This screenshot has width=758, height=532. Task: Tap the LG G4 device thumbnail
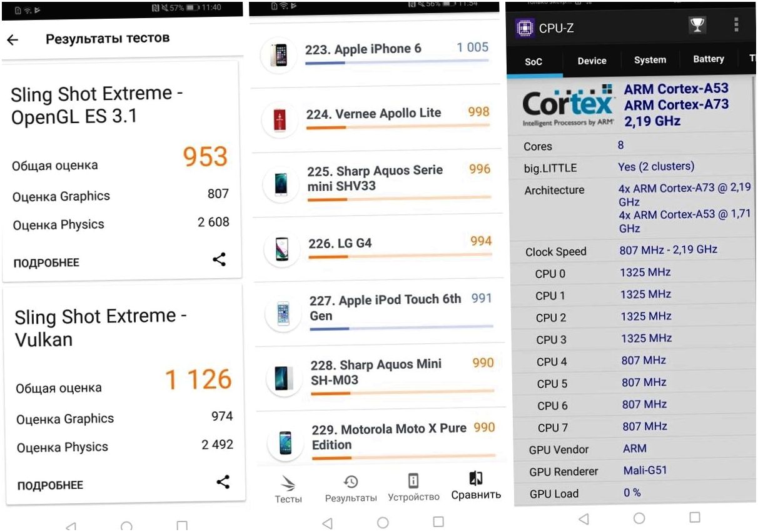[282, 249]
